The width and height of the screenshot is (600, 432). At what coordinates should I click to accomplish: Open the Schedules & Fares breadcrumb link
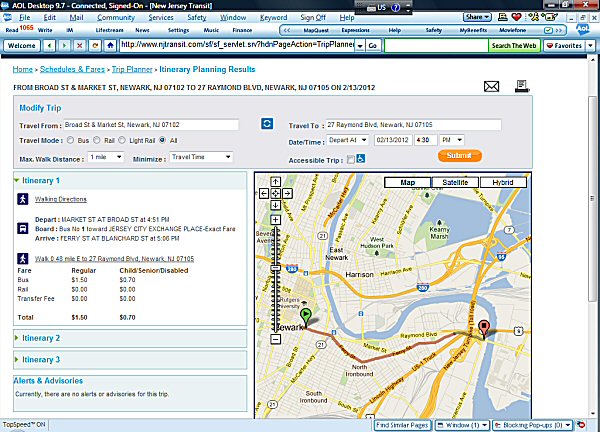[72, 69]
